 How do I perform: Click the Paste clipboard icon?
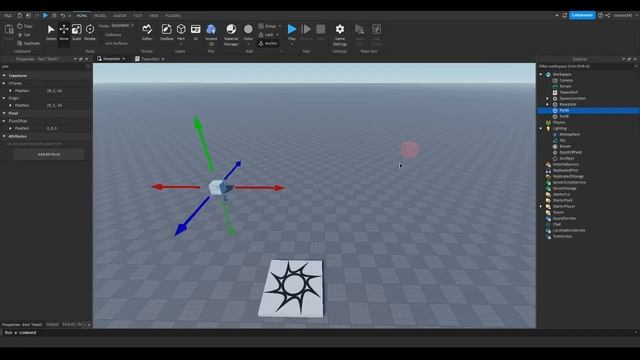click(9, 30)
